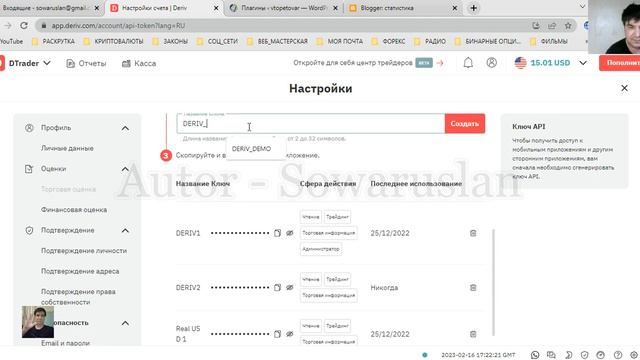Click the token list scrollbar

click(493, 282)
